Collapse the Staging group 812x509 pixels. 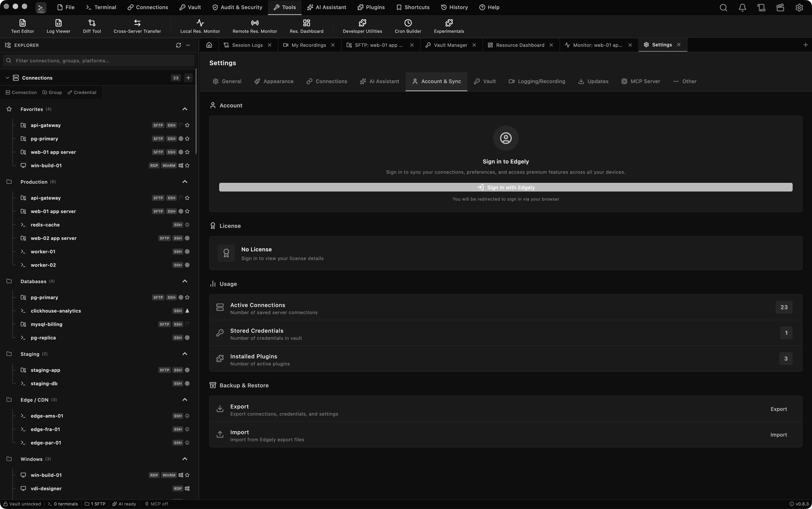pos(184,354)
